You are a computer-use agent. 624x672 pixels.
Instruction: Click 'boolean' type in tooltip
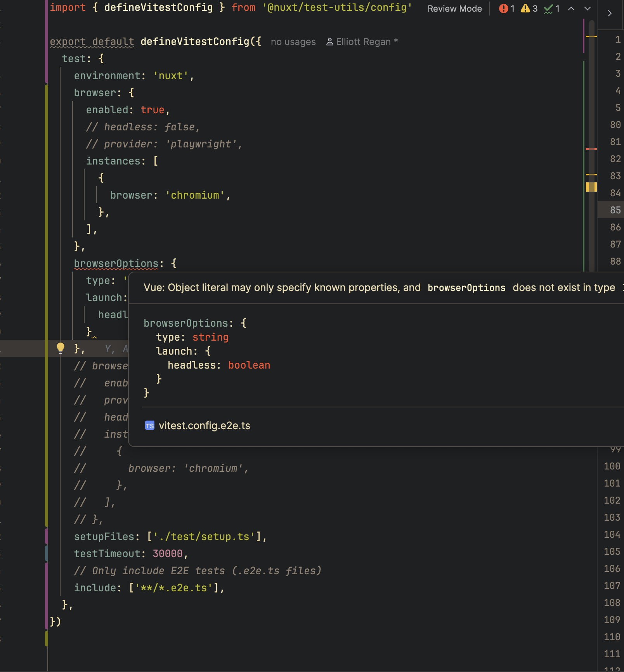point(249,365)
